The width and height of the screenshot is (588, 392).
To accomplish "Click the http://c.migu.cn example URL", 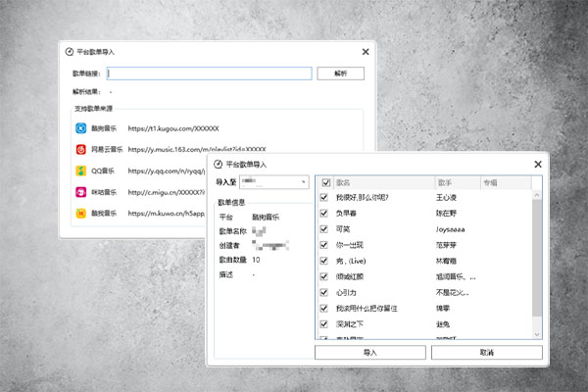I will (x=167, y=192).
